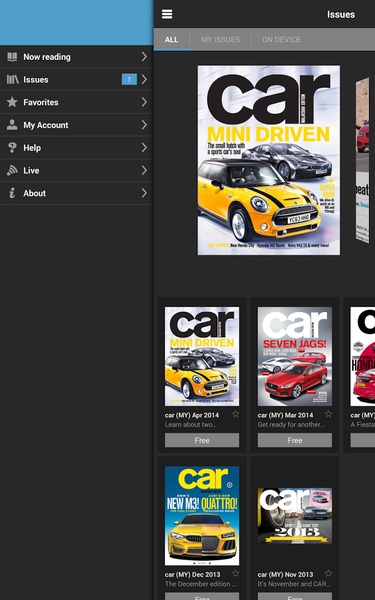Image resolution: width=375 pixels, height=600 pixels.
Task: Click the My Account person icon
Action: tap(12, 125)
